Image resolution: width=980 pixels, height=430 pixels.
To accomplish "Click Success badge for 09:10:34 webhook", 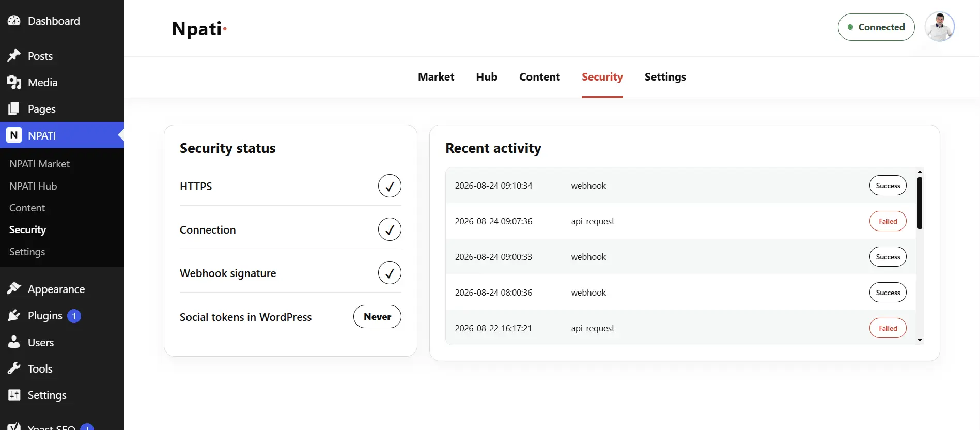I will tap(888, 186).
